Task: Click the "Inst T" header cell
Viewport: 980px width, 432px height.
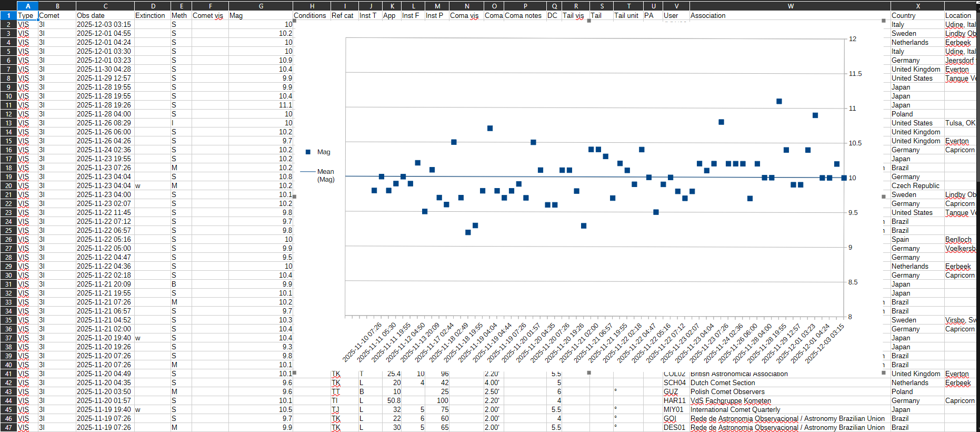Action: pyautogui.click(x=371, y=15)
